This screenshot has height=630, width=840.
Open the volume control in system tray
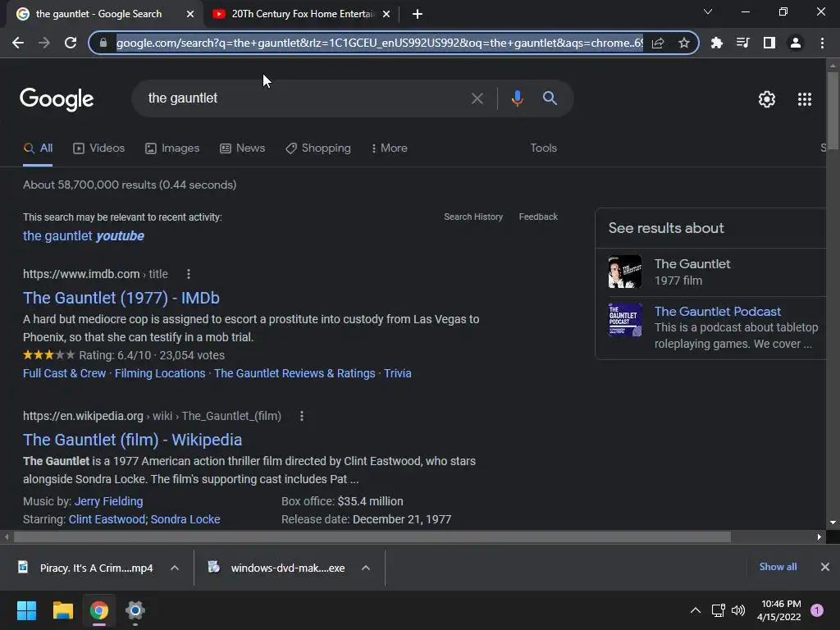coord(738,610)
